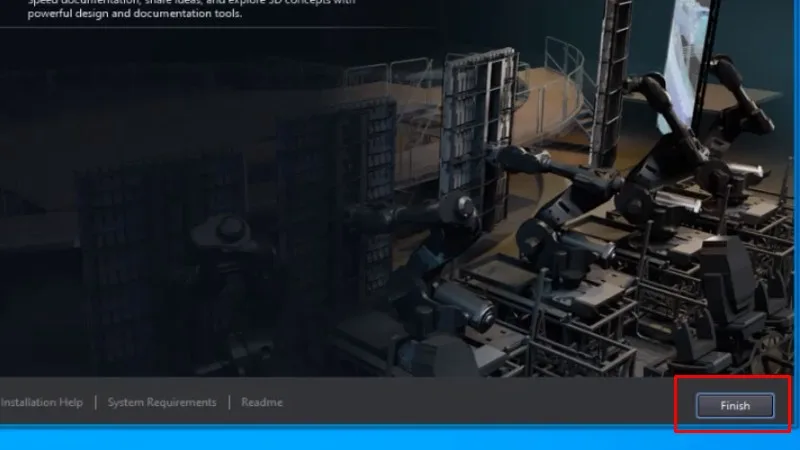Click the word 'Help' in the footer
The image size is (800, 450).
(x=70, y=402)
